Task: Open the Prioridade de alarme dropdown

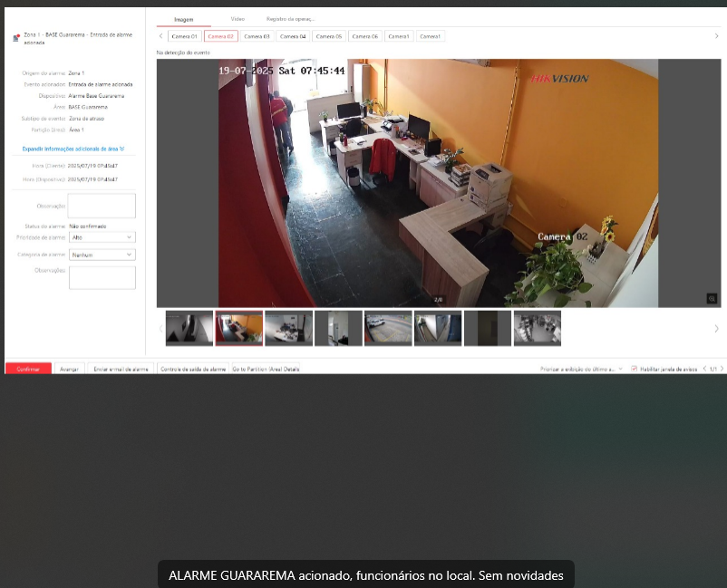Action: 102,237
